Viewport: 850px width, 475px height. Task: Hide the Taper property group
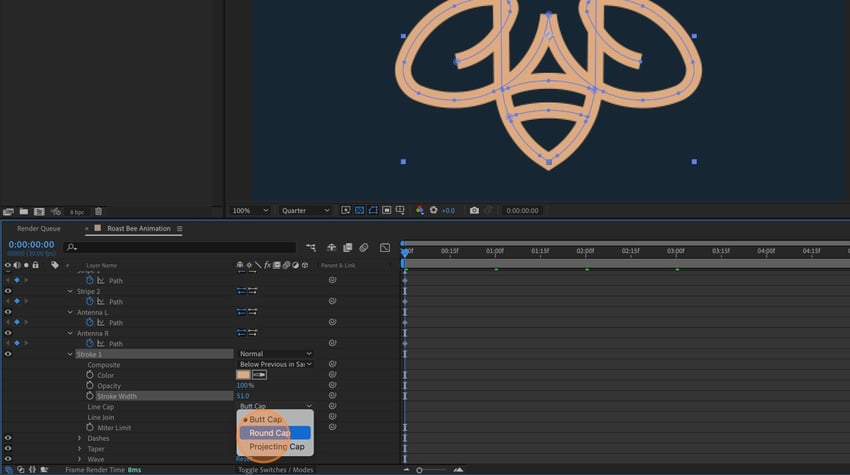[8, 448]
